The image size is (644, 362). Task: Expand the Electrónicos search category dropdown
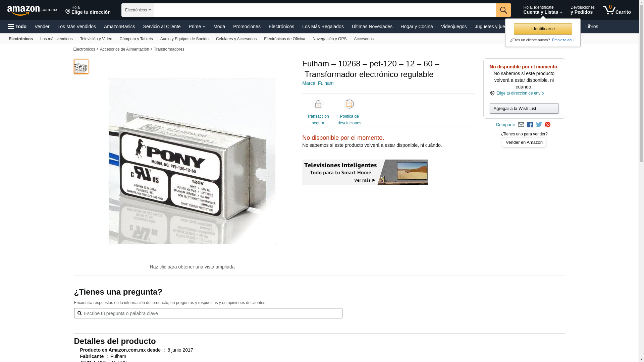click(x=138, y=10)
